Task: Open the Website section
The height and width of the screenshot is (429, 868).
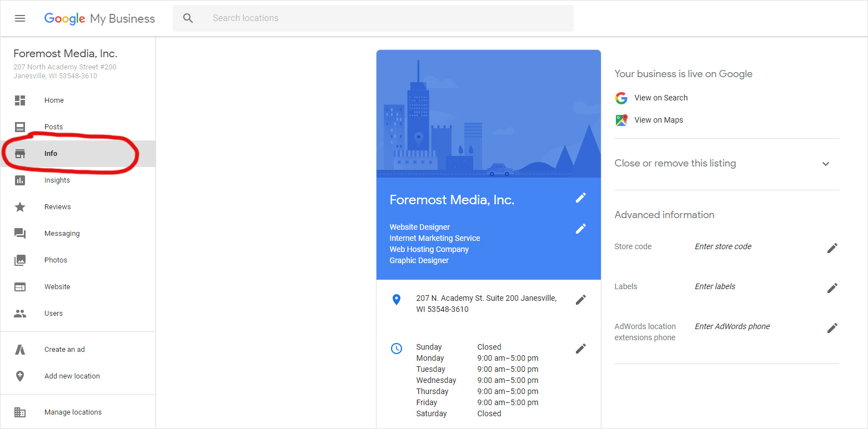Action: [20, 286]
